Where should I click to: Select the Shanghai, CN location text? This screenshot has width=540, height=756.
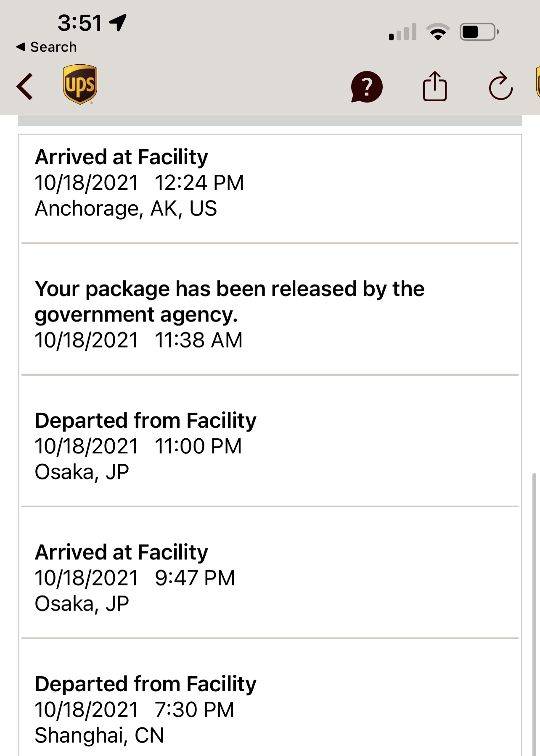pyautogui.click(x=99, y=735)
